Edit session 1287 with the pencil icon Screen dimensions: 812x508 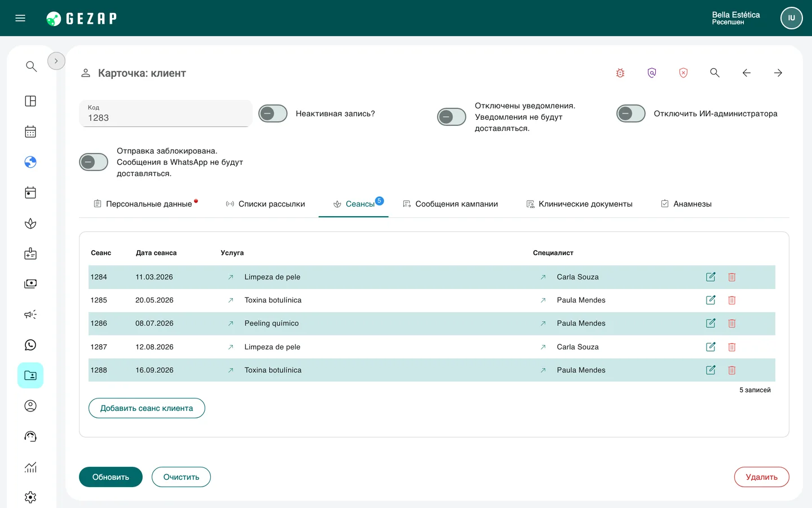(711, 347)
